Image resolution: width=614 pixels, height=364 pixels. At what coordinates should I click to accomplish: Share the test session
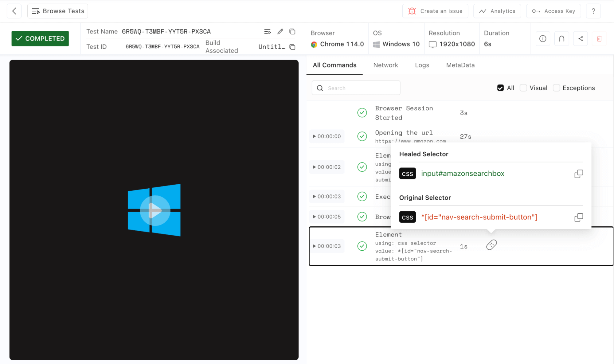[581, 38]
